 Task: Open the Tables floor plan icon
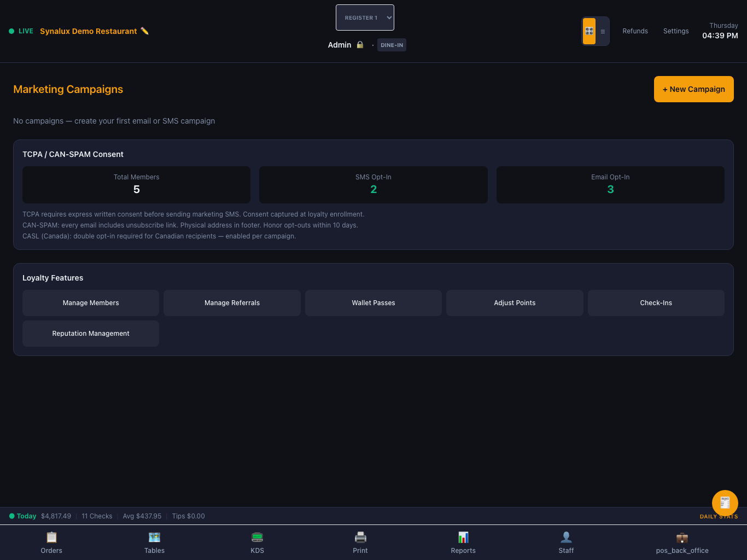point(154,537)
